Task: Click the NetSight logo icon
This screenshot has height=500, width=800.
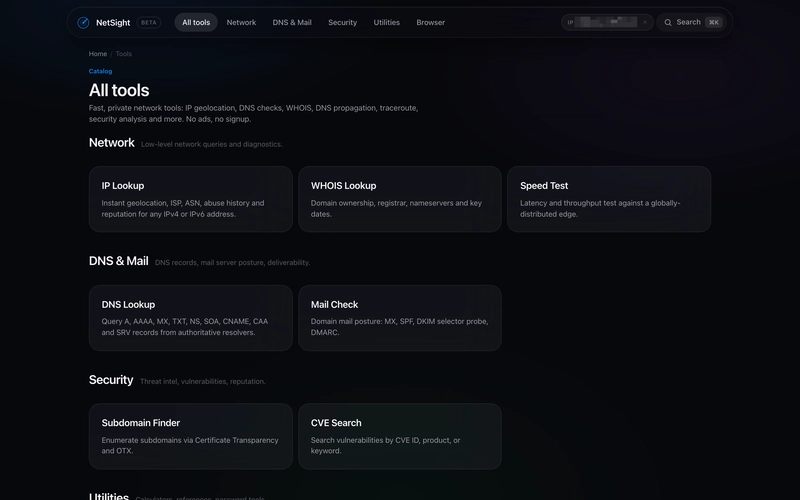Action: coord(83,22)
